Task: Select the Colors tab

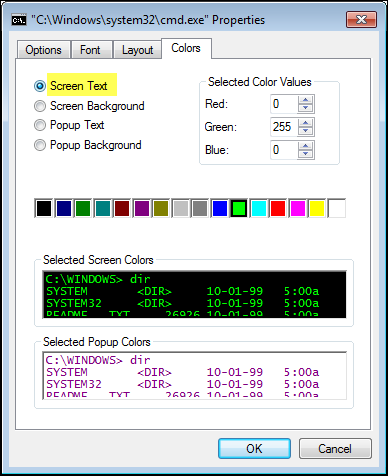Action: click(186, 48)
